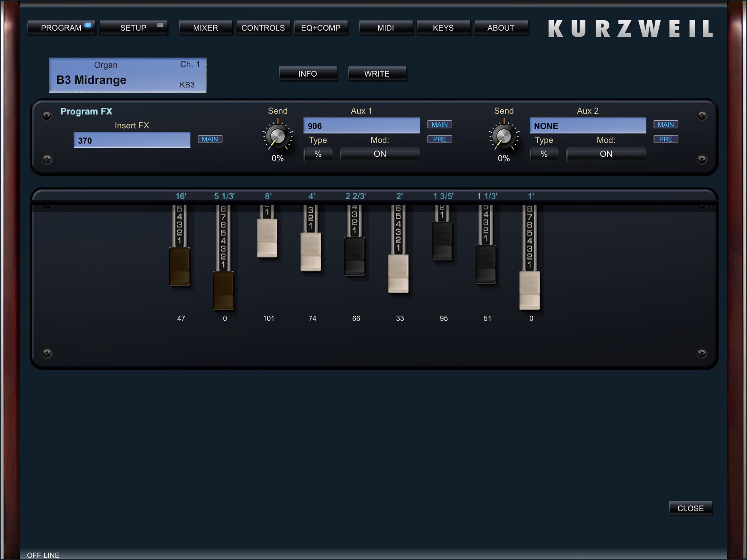The image size is (747, 560).
Task: Open the PROGRAM tab
Action: [61, 28]
